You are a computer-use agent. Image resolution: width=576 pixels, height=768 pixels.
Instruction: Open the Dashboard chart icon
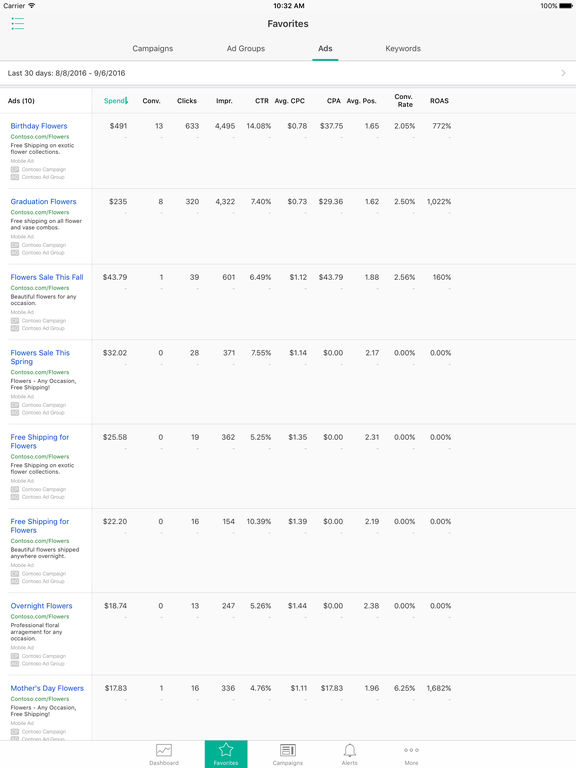pyautogui.click(x=164, y=750)
